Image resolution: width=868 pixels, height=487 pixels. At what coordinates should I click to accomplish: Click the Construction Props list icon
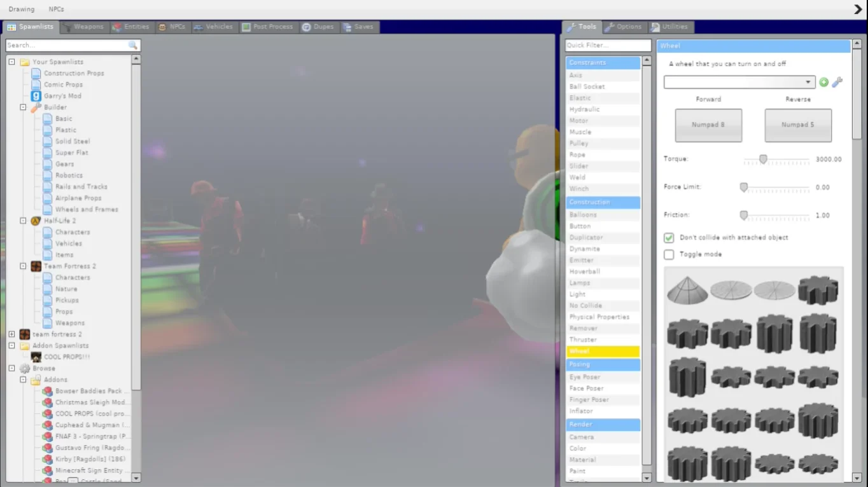coord(36,73)
